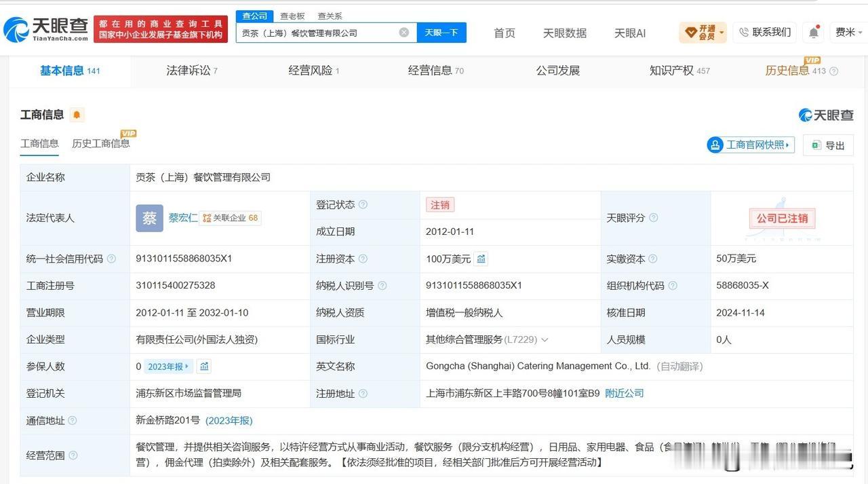This screenshot has height=484, width=868.
Task: Click help icon next to 注册资本 label
Action: (363, 259)
